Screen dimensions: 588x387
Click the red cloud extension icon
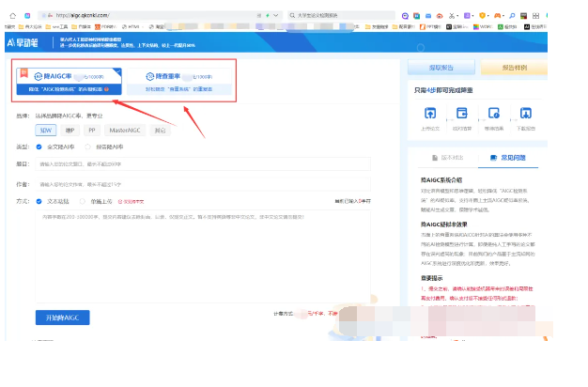click(440, 16)
